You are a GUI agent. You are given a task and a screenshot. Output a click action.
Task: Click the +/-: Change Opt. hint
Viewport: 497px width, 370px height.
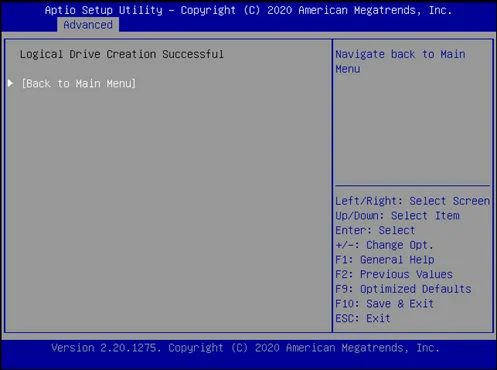pos(384,245)
